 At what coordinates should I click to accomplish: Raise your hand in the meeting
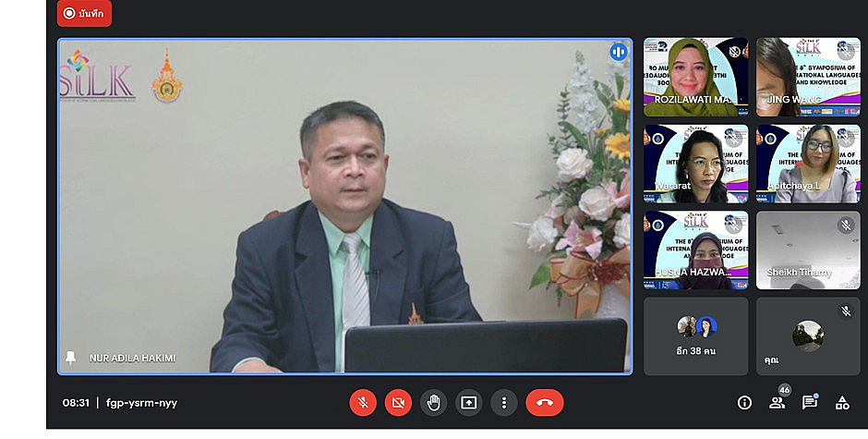tap(433, 403)
